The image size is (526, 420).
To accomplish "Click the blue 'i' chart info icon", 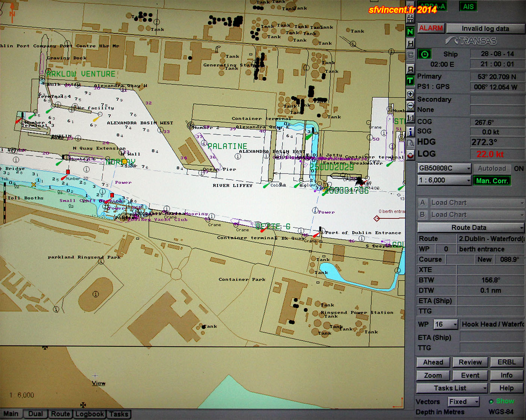I will click(410, 131).
